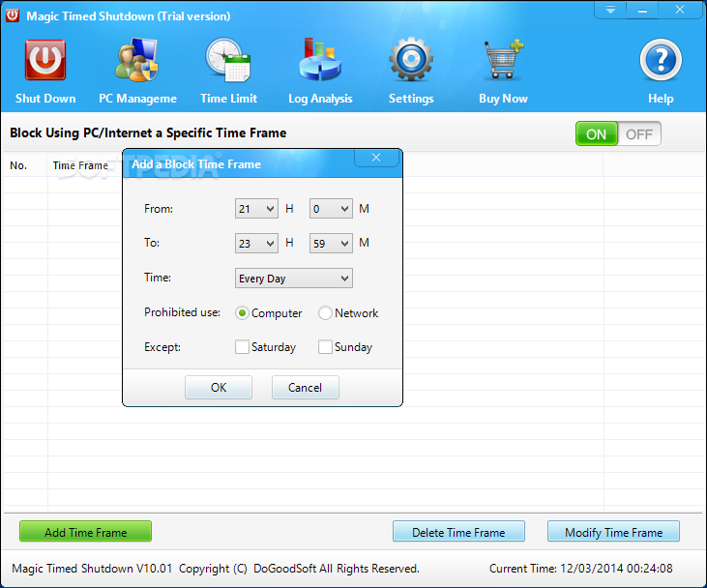707x588 pixels.
Task: Click the PC Manageme label text
Action: (x=137, y=99)
